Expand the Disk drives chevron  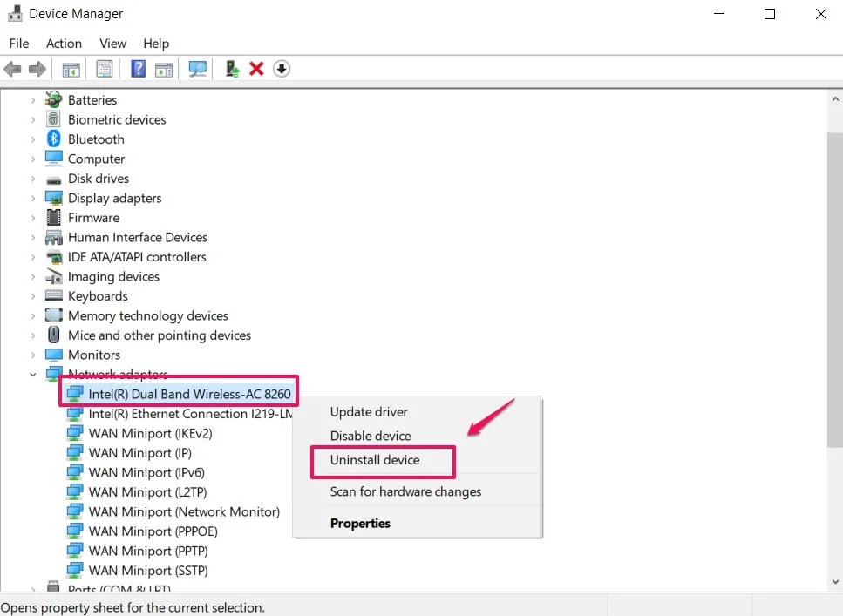33,179
